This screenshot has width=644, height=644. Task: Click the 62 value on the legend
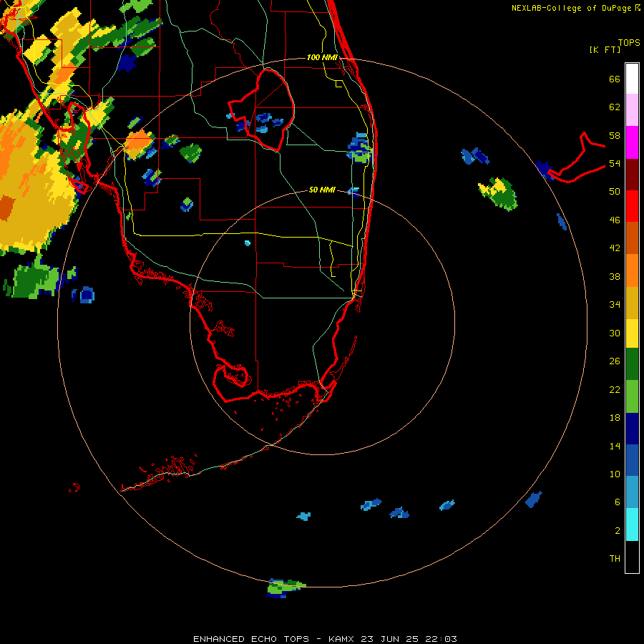click(615, 107)
